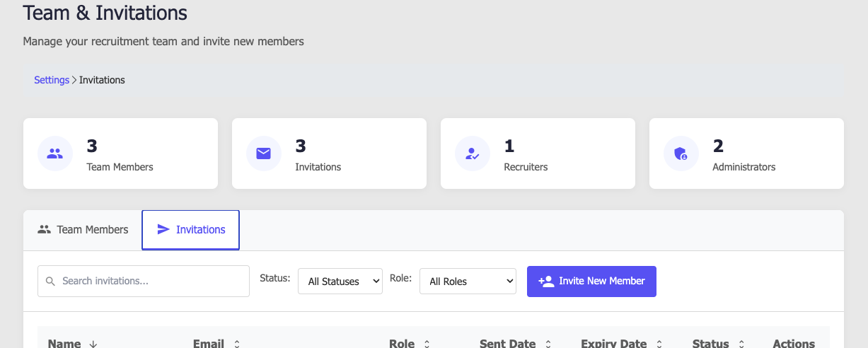Click the Sent Date column header

[508, 343]
